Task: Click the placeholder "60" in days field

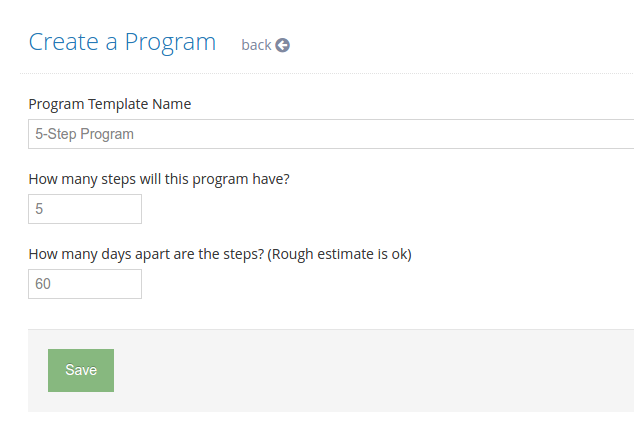Action: coord(43,284)
